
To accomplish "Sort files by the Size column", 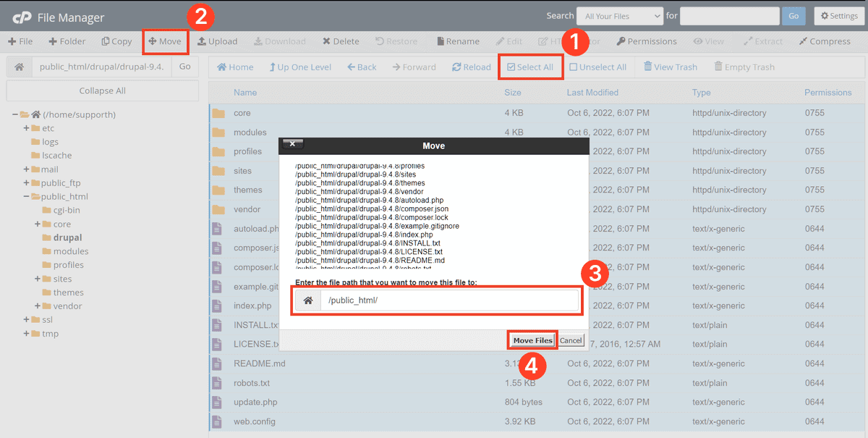I will (512, 93).
